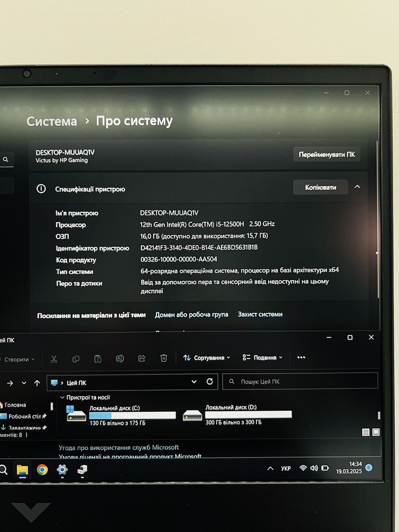Click the Cut scissors icon in Explorer
The height and width of the screenshot is (532, 399).
click(54, 359)
